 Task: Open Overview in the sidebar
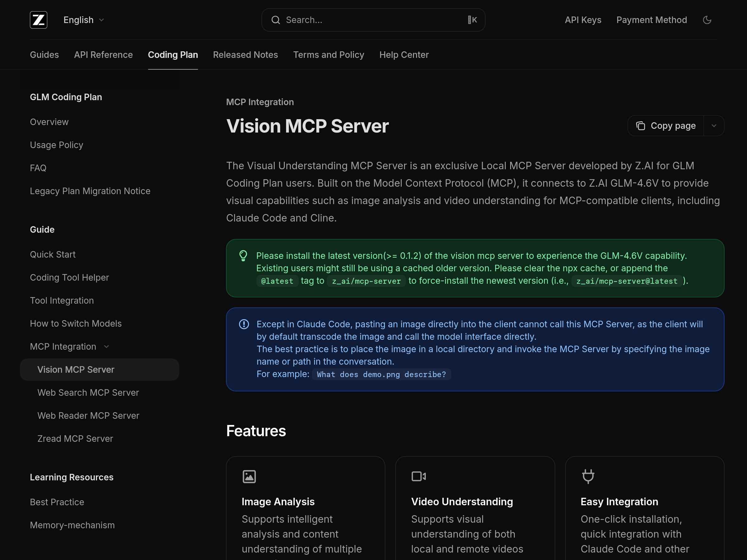coord(49,122)
